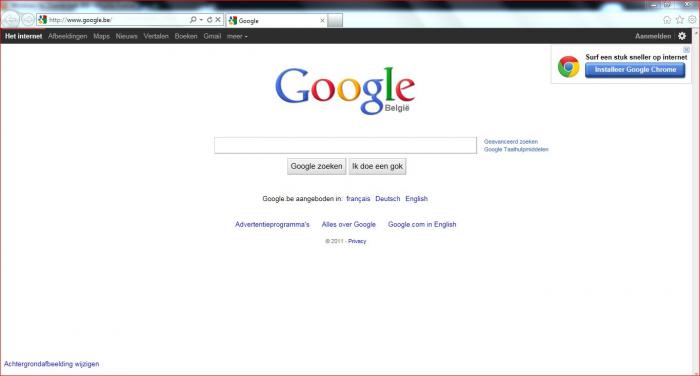Close the Chrome promotion box
This screenshot has width=700, height=376.
coord(687,50)
